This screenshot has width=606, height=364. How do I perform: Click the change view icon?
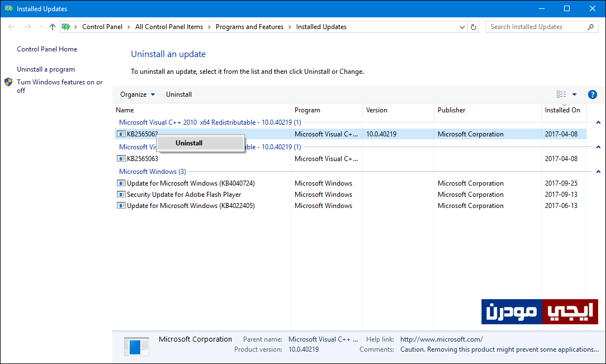coord(561,94)
